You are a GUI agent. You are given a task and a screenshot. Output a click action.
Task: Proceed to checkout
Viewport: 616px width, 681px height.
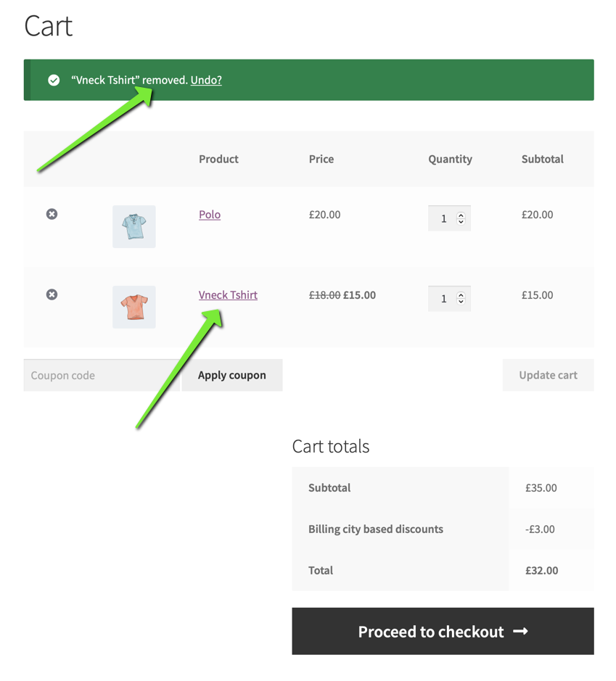tap(443, 631)
